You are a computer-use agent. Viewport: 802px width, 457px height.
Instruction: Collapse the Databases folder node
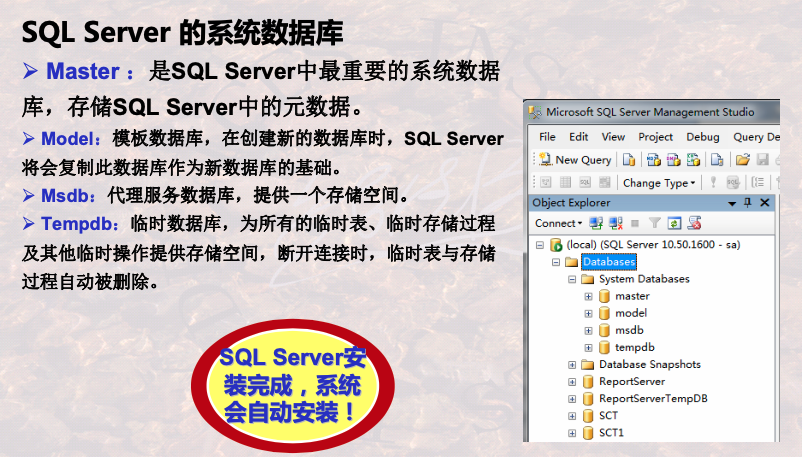coord(556,262)
